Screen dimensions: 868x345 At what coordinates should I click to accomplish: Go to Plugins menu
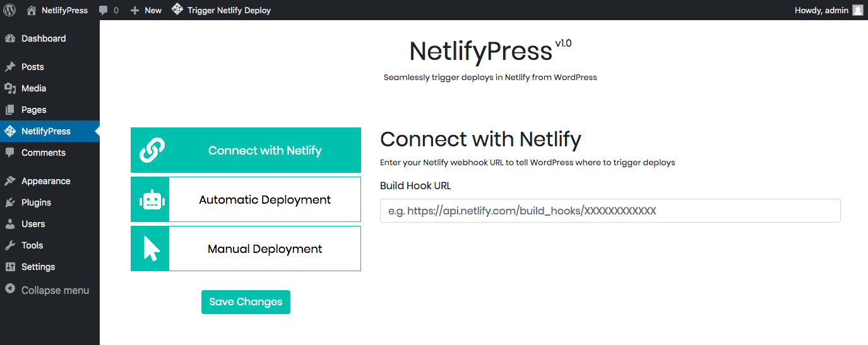50,202
